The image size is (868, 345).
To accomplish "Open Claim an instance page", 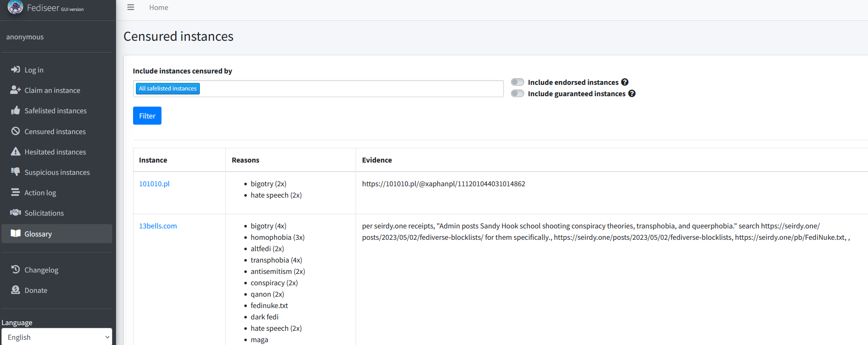I will coord(57,90).
